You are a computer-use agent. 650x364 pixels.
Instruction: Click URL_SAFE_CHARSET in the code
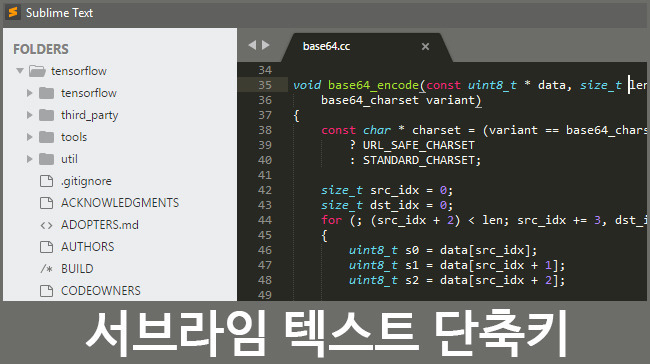coord(419,146)
